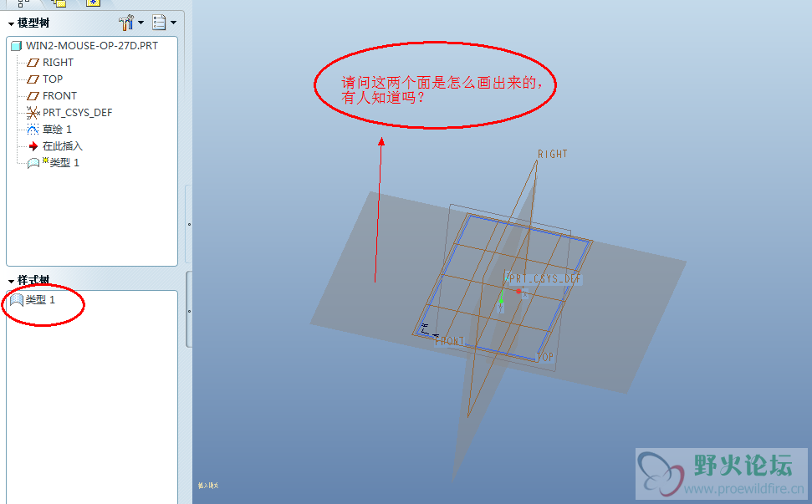Viewport: 812px width, 504px height.
Task: Collapse the 模型树 panel section
Action: (x=11, y=23)
